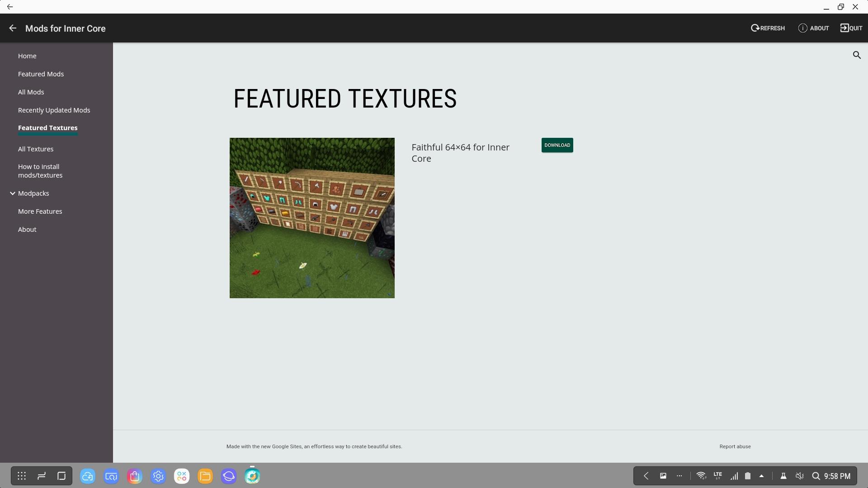Image resolution: width=868 pixels, height=488 pixels.
Task: Open More Features in the sidebar
Action: [x=40, y=211]
